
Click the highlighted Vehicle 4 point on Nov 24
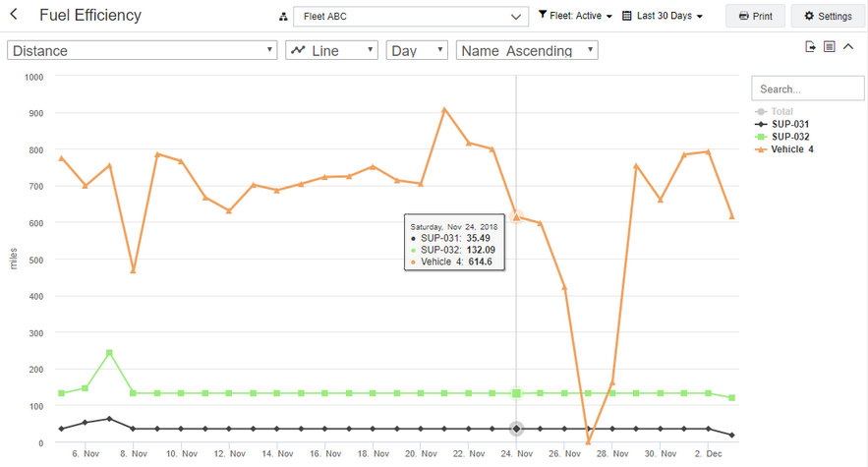tap(516, 216)
